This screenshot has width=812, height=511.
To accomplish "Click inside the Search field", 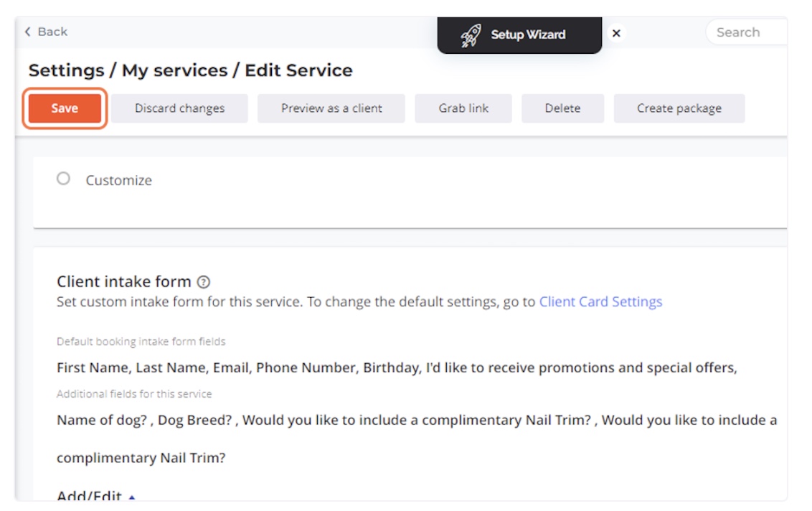I will tap(746, 32).
